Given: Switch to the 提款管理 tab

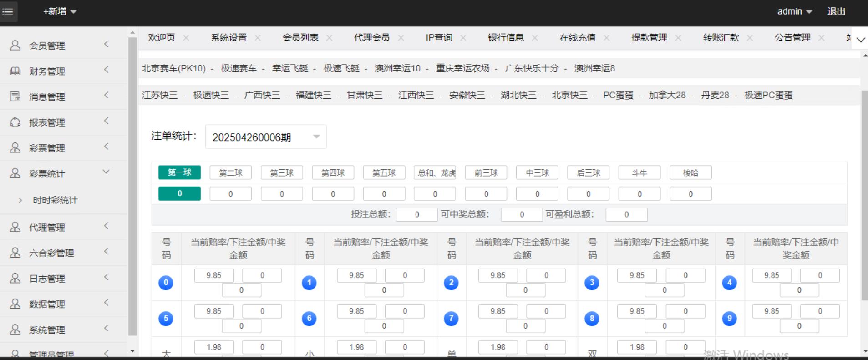Looking at the screenshot, I should tap(649, 38).
